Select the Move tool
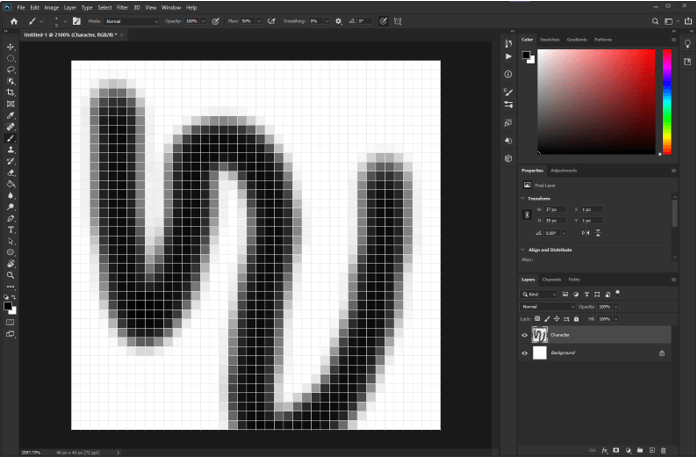Screen dimensions: 696x457 [11, 47]
